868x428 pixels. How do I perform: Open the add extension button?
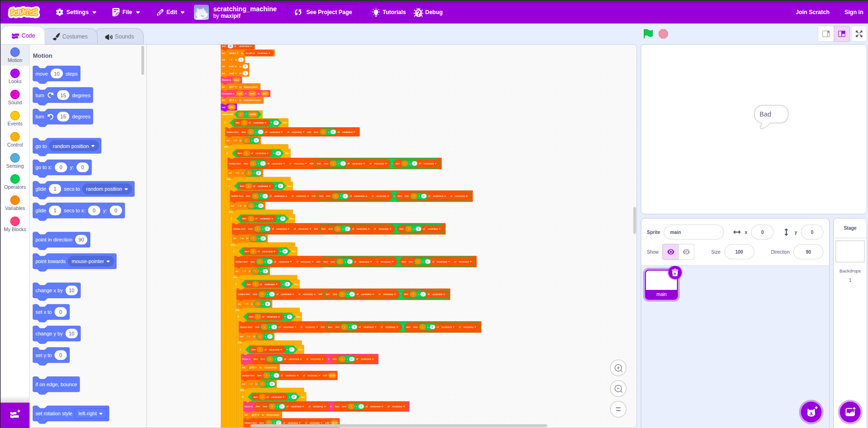coord(15,415)
